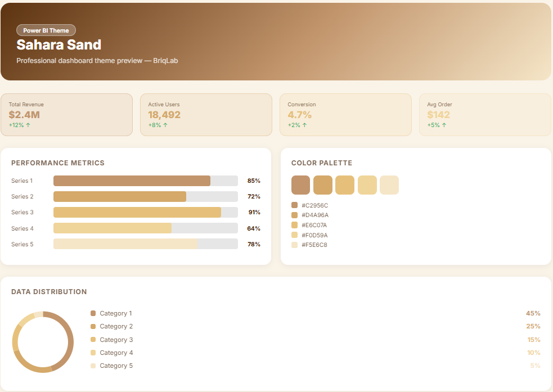The height and width of the screenshot is (392, 553).
Task: Click the small swatch beside #D4A96A
Action: click(294, 215)
